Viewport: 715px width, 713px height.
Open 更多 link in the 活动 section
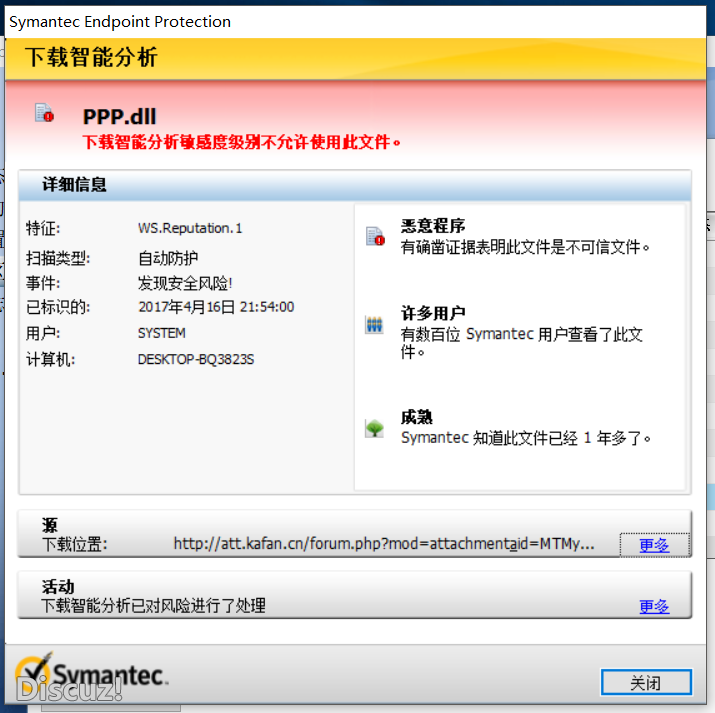654,606
